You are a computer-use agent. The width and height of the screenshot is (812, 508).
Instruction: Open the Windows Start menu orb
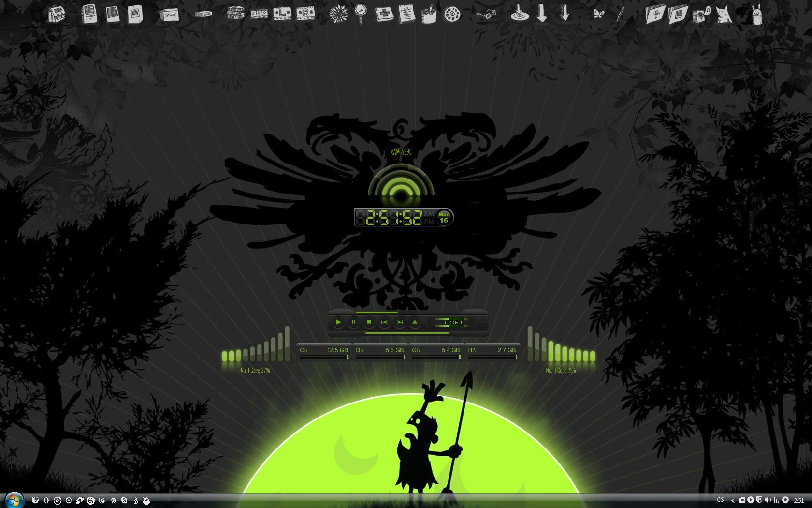tap(14, 500)
